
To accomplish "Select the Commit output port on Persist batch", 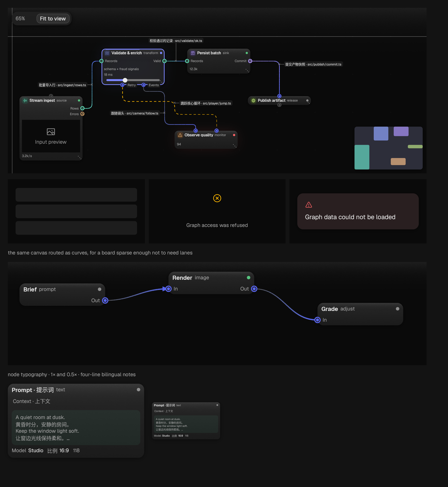I will click(250, 61).
